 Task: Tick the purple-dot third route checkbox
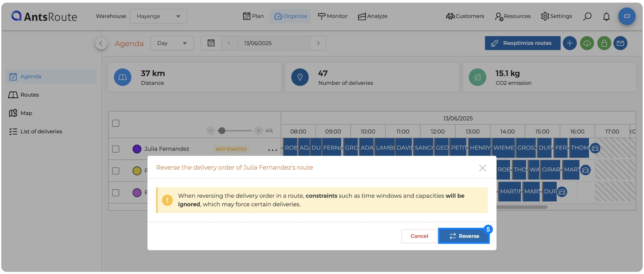[116, 193]
